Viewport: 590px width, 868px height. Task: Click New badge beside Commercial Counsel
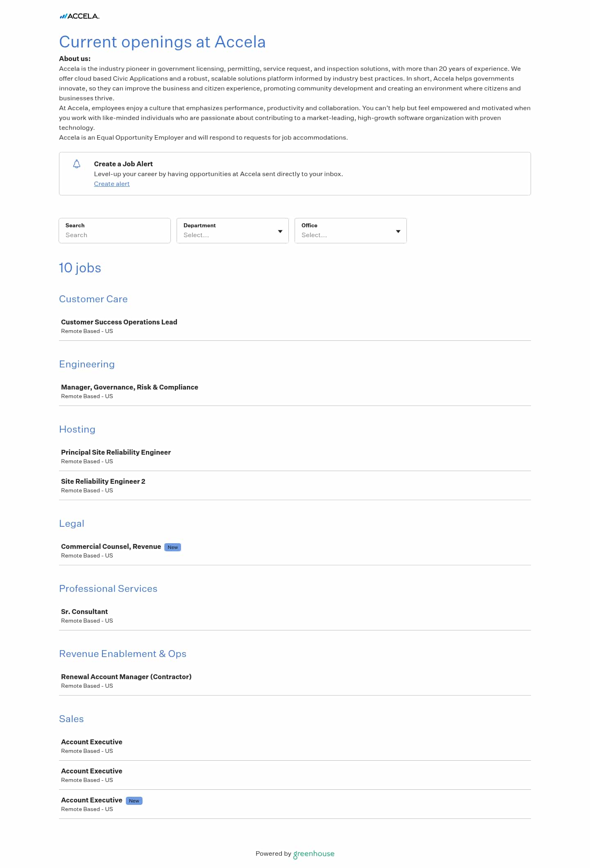(172, 547)
